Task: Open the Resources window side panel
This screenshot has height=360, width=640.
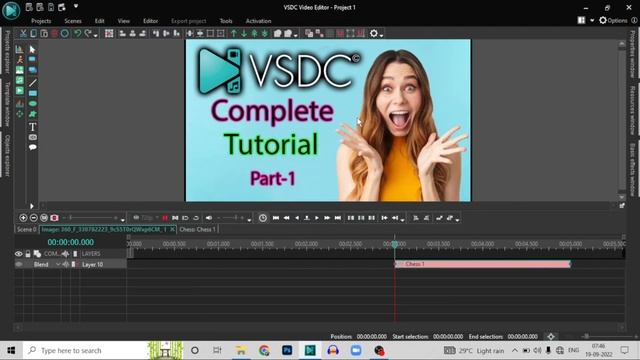Action: (633, 111)
